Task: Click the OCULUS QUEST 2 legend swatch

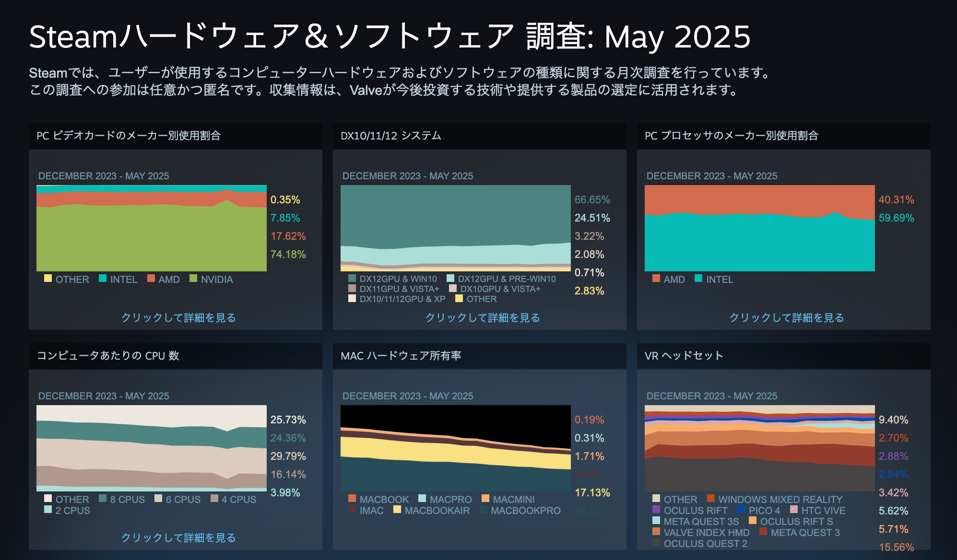Action: [x=656, y=542]
